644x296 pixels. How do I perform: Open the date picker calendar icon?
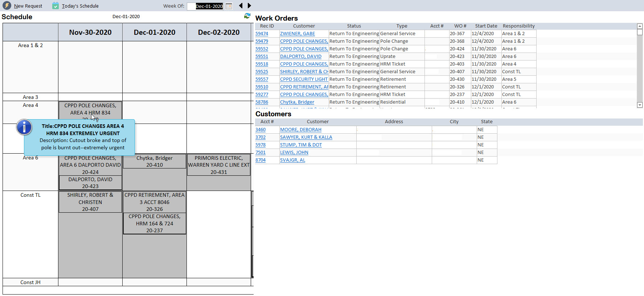coord(229,6)
